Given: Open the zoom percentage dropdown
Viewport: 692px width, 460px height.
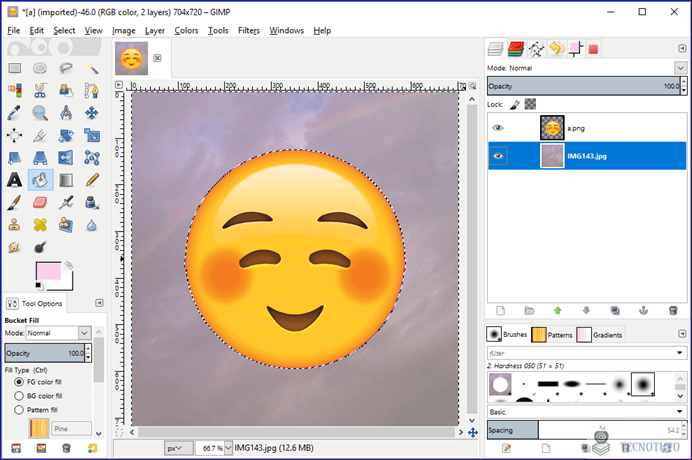Looking at the screenshot, I should pyautogui.click(x=228, y=448).
